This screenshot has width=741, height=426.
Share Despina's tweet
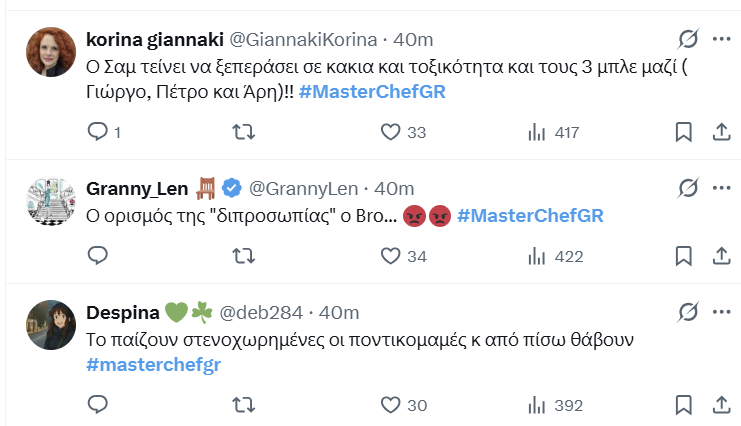(720, 404)
